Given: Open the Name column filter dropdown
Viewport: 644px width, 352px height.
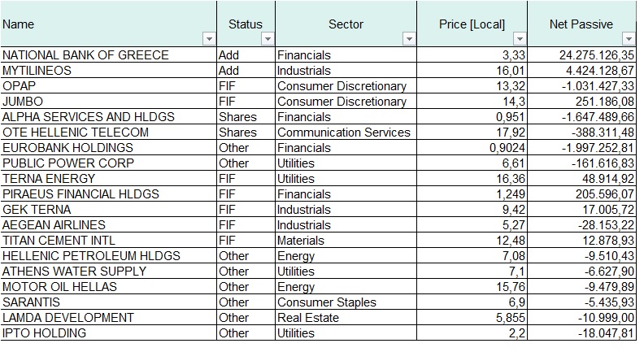Looking at the screenshot, I should [209, 40].
